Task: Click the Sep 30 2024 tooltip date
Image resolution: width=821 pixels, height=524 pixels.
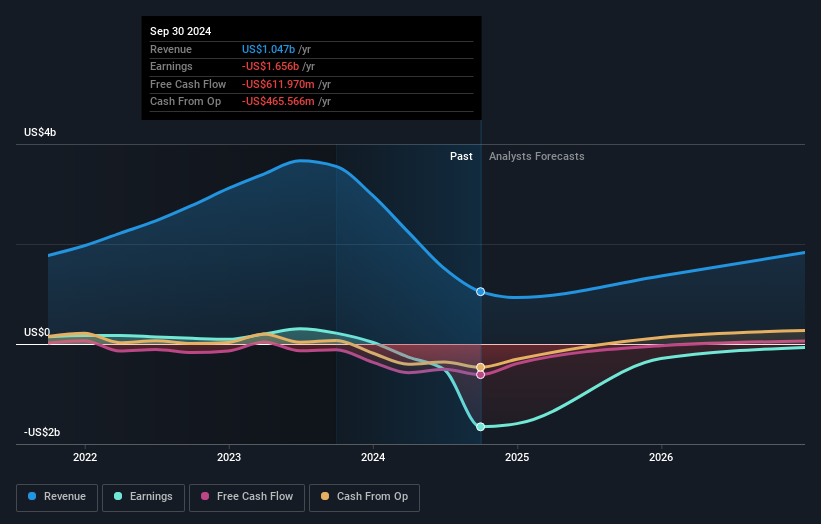Action: pyautogui.click(x=181, y=31)
